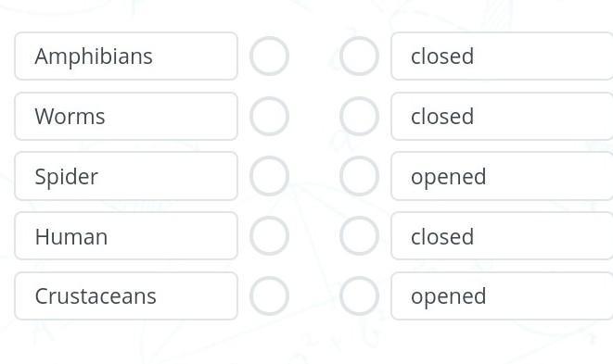Click the circle left of the second closed box
This screenshot has height=364, width=613.
tap(359, 116)
